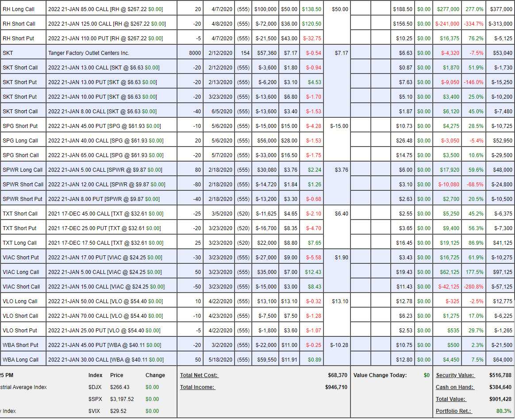515x420 pixels.
Task: Click the "Index" column header
Action: (95, 375)
